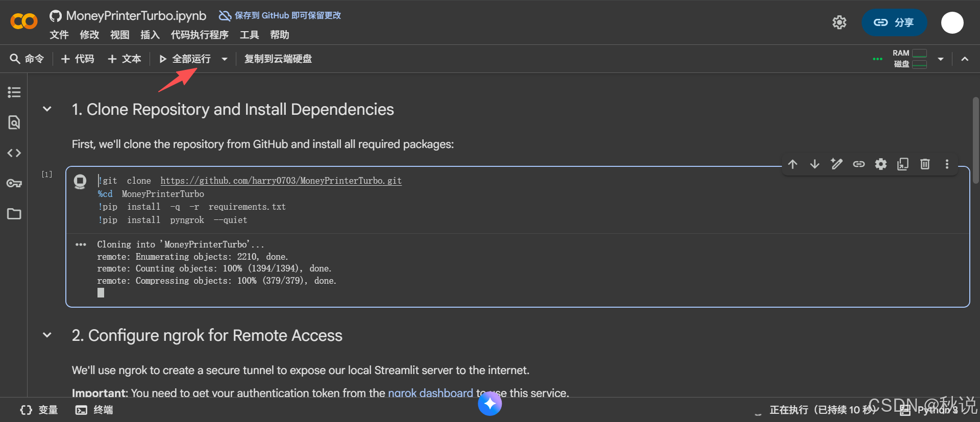
Task: Collapse section 2 Configure ngrok
Action: 47,335
